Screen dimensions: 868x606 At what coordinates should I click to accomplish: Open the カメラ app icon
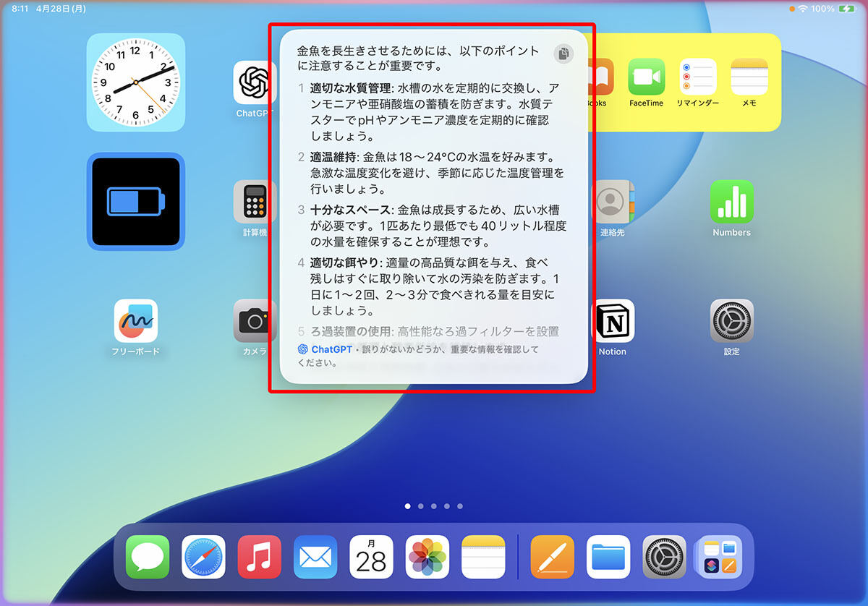(255, 321)
